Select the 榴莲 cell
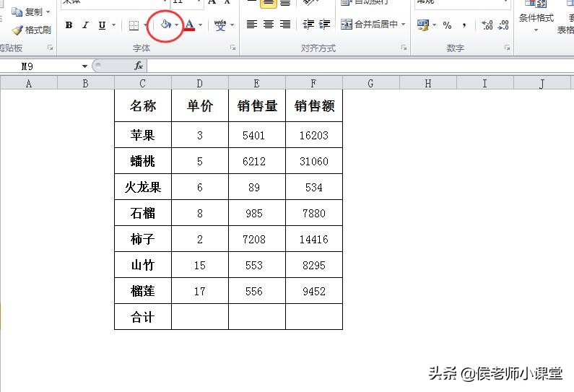The height and width of the screenshot is (392, 574). (143, 291)
